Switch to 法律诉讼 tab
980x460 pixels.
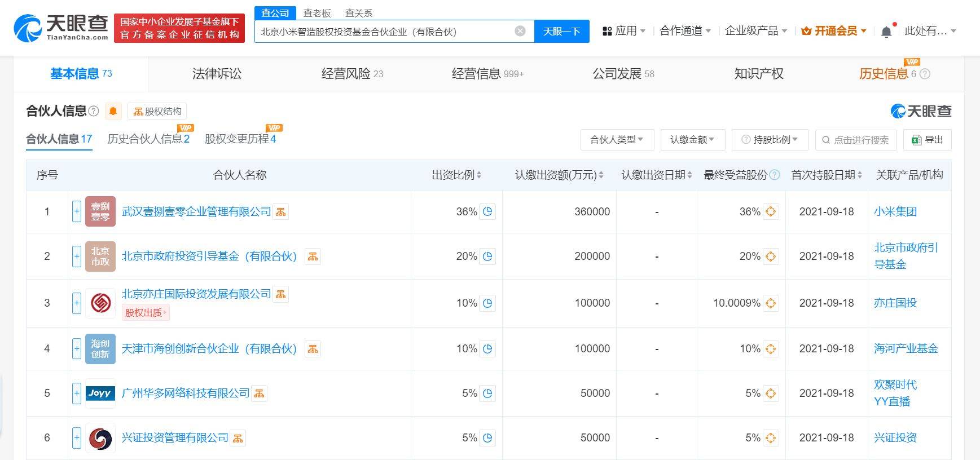(x=217, y=74)
